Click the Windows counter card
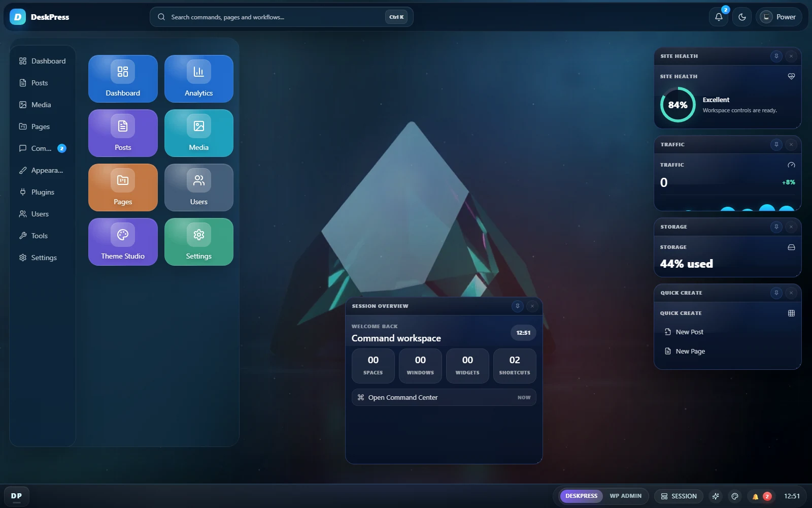This screenshot has width=812, height=508. [x=420, y=365]
